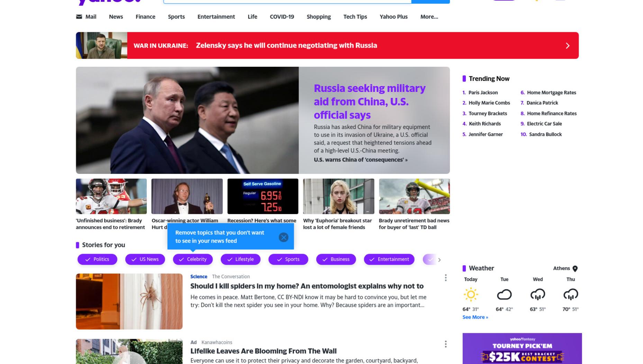Click the Science category label

click(199, 277)
